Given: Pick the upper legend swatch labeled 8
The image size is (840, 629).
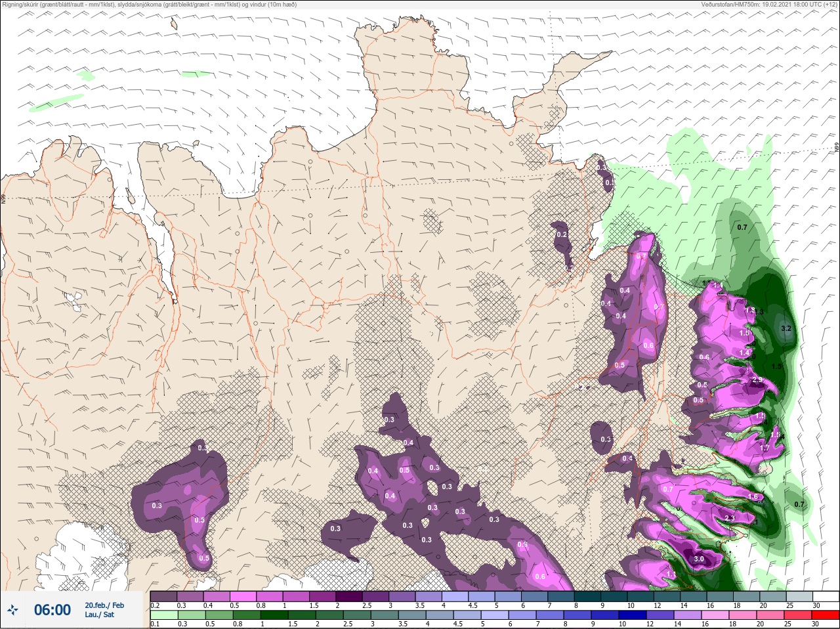Looking at the screenshot, I should 587,596.
